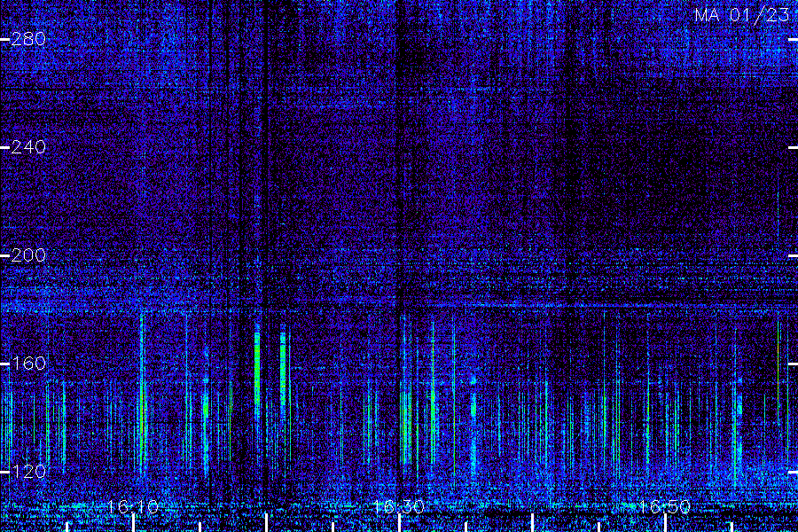Click the 160 frequency axis label
798x532 pixels.
point(28,364)
